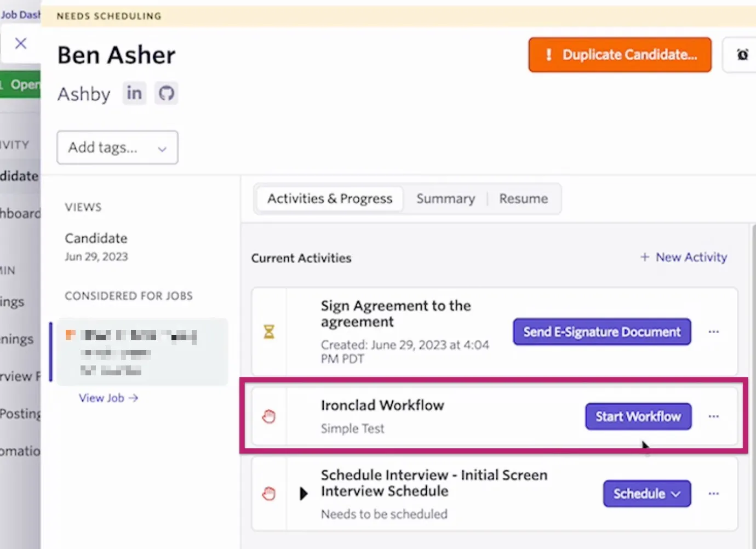This screenshot has width=756, height=549.
Task: Open Ben Asher's GitHub profile icon
Action: coord(167,93)
